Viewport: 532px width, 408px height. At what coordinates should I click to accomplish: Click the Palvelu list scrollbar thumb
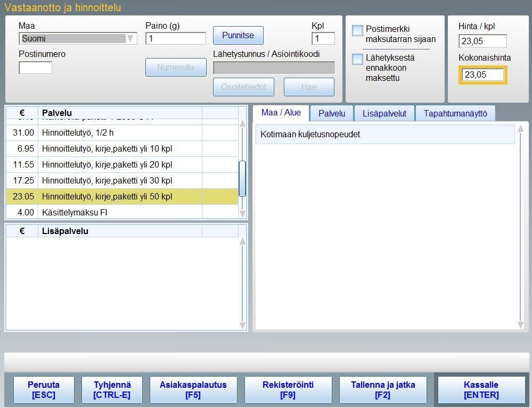pyautogui.click(x=242, y=179)
